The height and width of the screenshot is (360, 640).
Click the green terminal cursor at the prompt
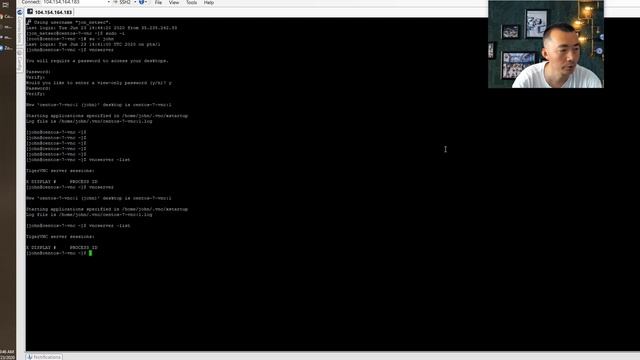[90, 253]
